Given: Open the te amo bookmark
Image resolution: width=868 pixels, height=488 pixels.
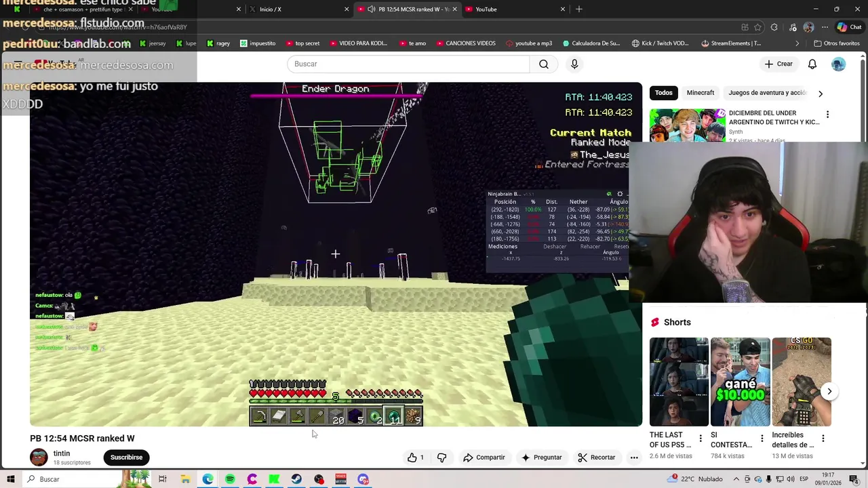Looking at the screenshot, I should (x=412, y=43).
